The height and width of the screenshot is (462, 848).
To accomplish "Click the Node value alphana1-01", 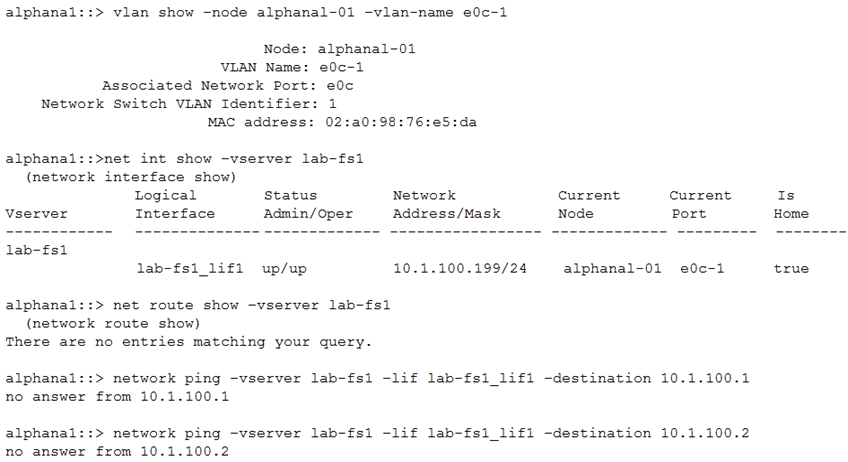I will (367, 49).
